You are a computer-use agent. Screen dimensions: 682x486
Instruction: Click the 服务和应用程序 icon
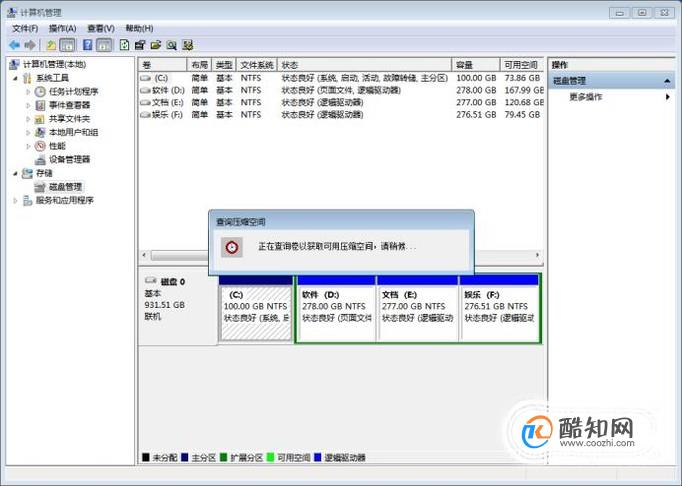[27, 201]
